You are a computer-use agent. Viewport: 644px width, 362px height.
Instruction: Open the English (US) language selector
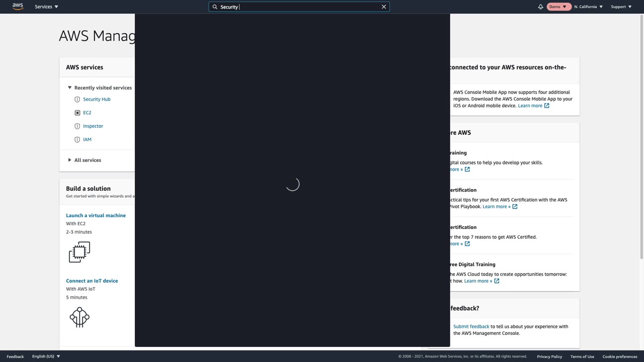46,356
